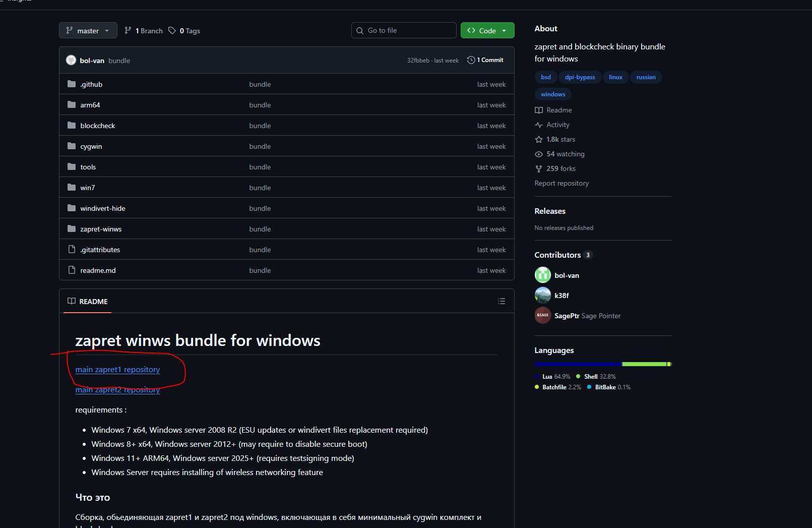This screenshot has height=528, width=812.
Task: Focus the Go to file search field
Action: click(404, 30)
